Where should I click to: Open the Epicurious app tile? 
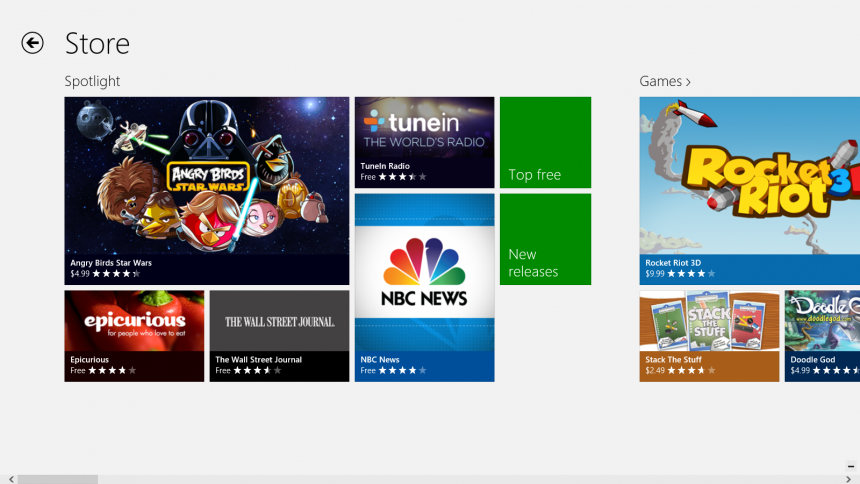[134, 336]
